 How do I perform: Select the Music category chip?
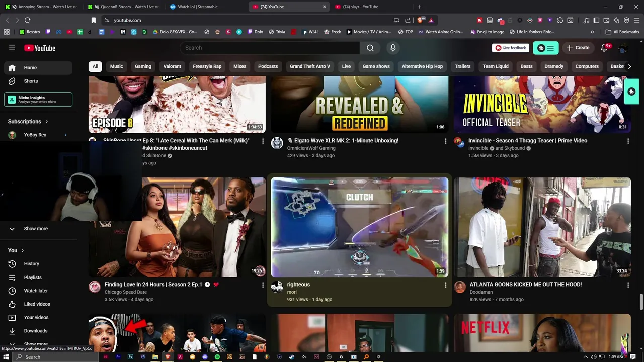(x=116, y=66)
